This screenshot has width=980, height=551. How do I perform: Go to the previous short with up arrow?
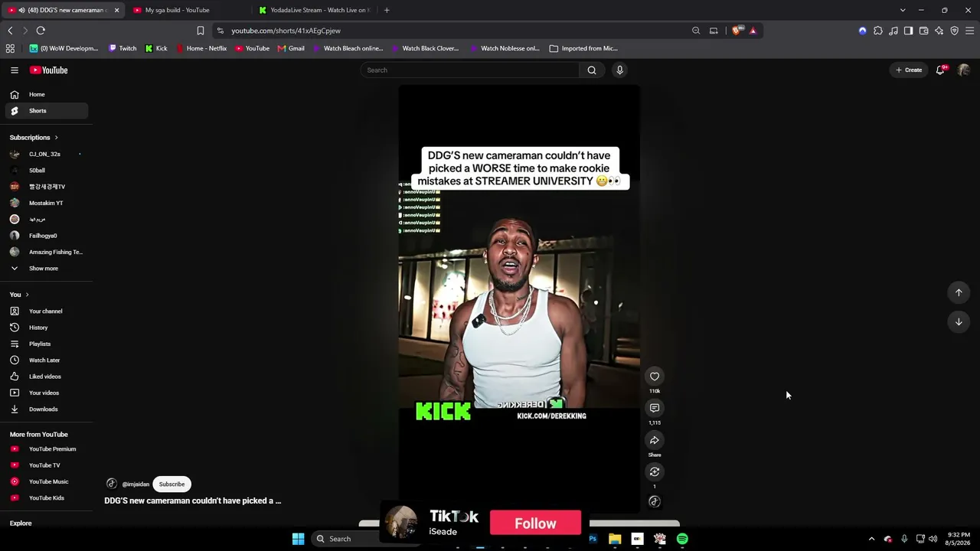959,292
